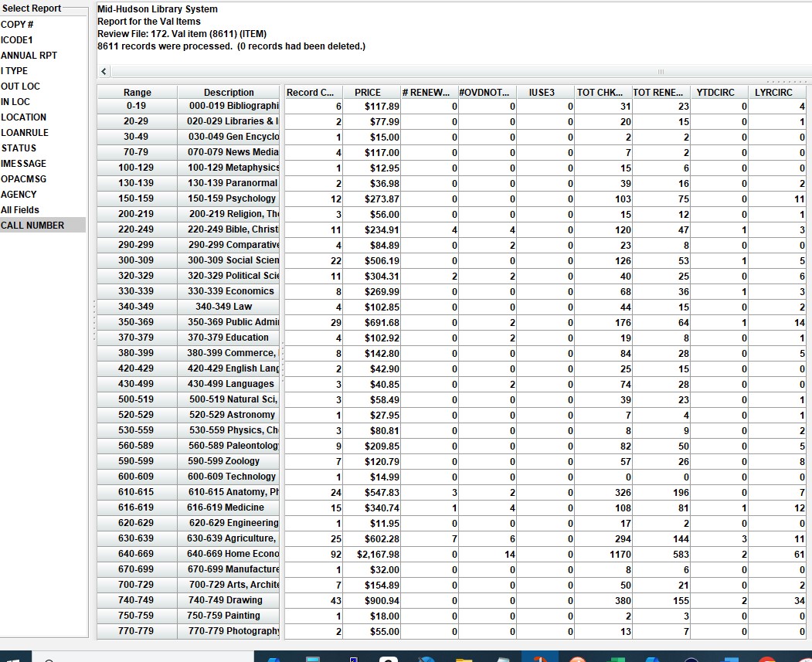Viewport: 812px width, 662px height.
Task: Select the STATUS report
Action: tap(43, 148)
